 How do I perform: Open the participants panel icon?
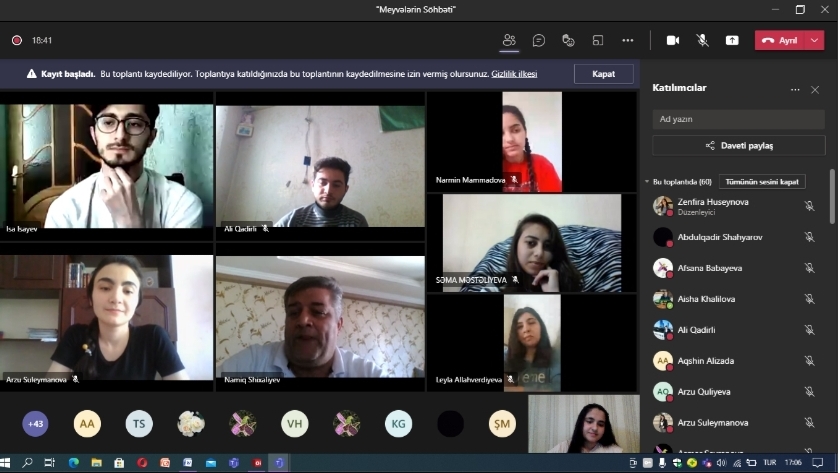click(509, 40)
